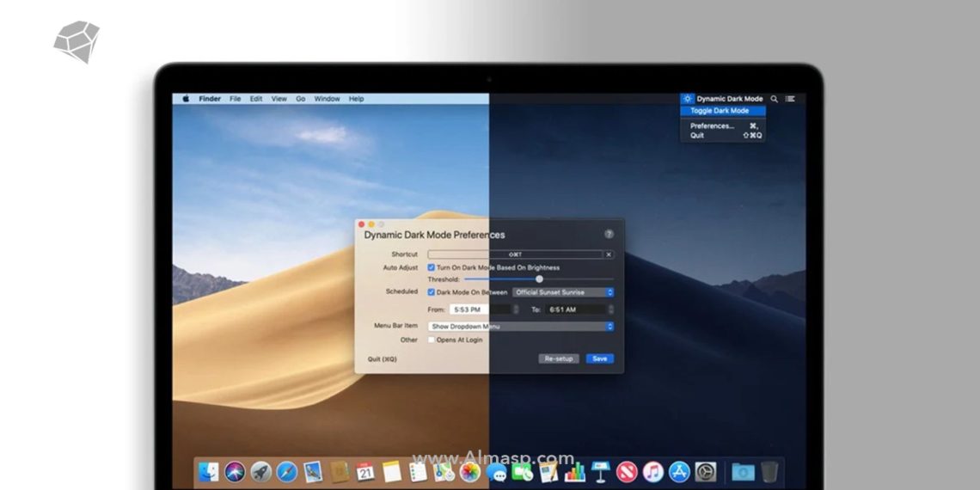Open Show Dropdown Menu popup selector

(x=521, y=327)
